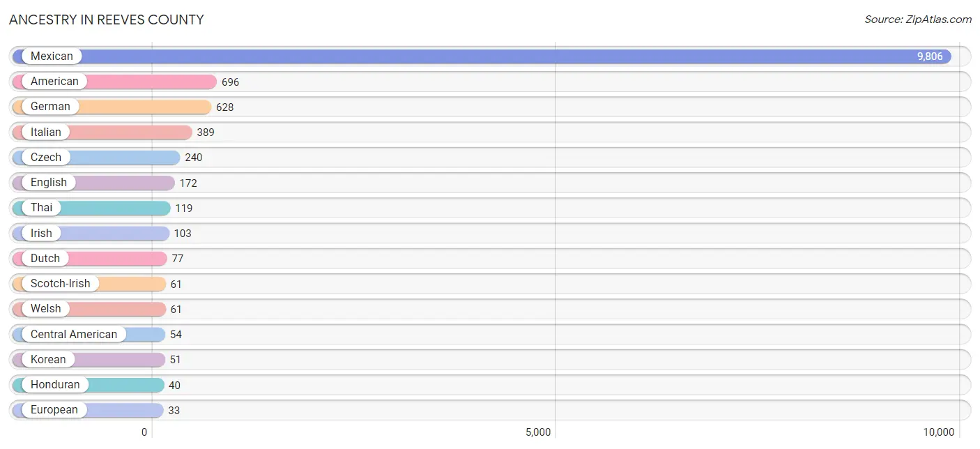Click the German ancestry bar

pyautogui.click(x=112, y=107)
